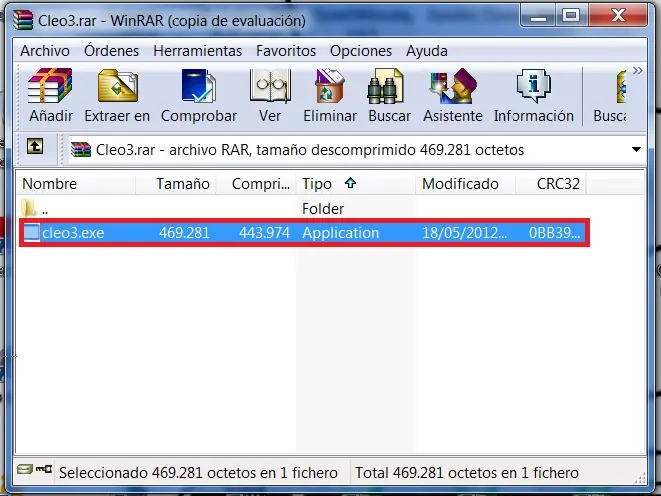Image resolution: width=661 pixels, height=496 pixels.
Task: Go up one folder level
Action: pos(35,146)
